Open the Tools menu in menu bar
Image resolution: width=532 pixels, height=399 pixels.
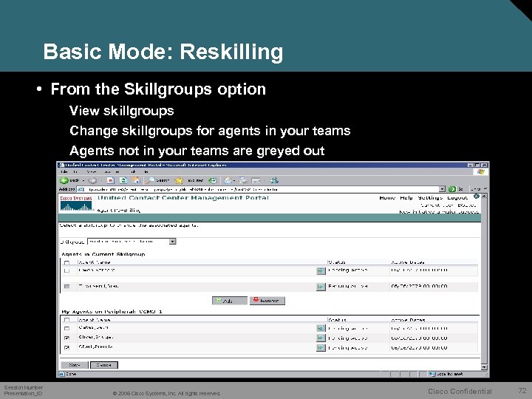133,172
